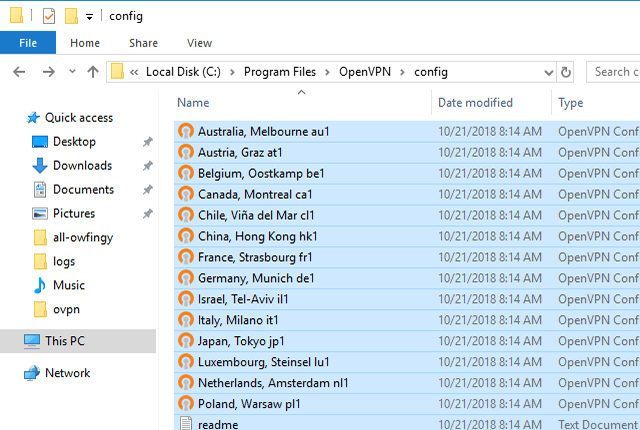Image resolution: width=640 pixels, height=430 pixels.
Task: Go back with the left arrow
Action: pyautogui.click(x=19, y=72)
